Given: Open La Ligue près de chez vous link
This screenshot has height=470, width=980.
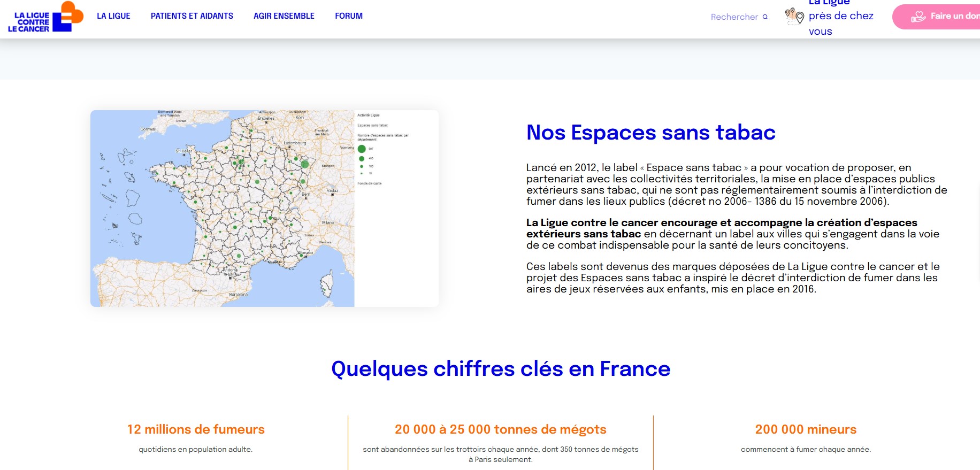Looking at the screenshot, I should (840, 16).
